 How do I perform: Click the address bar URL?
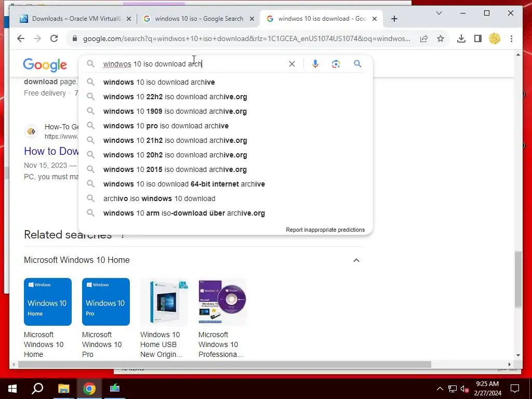(246, 38)
